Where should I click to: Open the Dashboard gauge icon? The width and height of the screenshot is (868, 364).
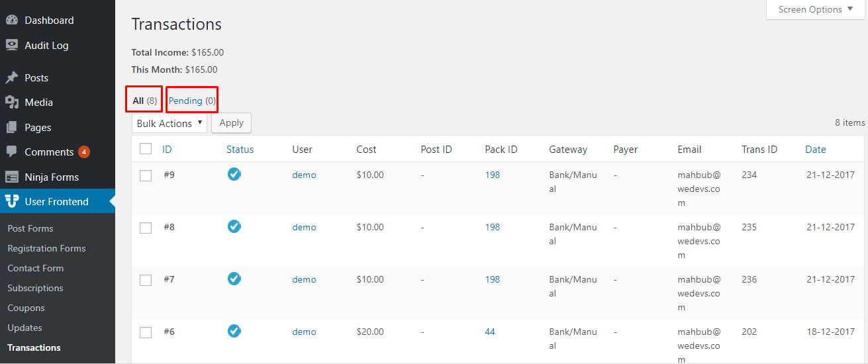tap(12, 21)
